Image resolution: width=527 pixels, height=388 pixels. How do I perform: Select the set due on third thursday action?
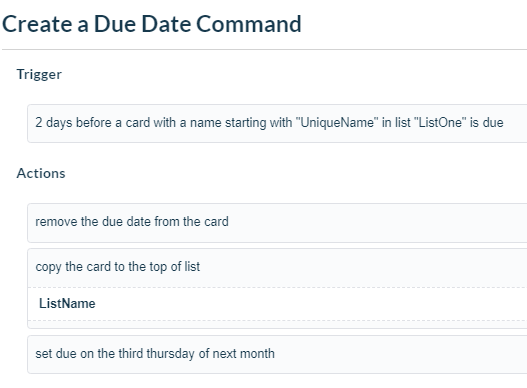[x=277, y=354]
